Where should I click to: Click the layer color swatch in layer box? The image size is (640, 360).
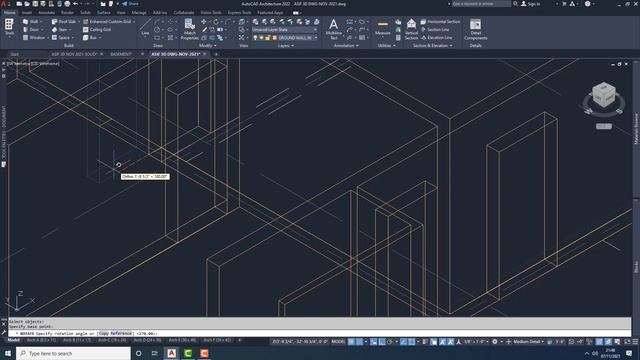coord(274,38)
